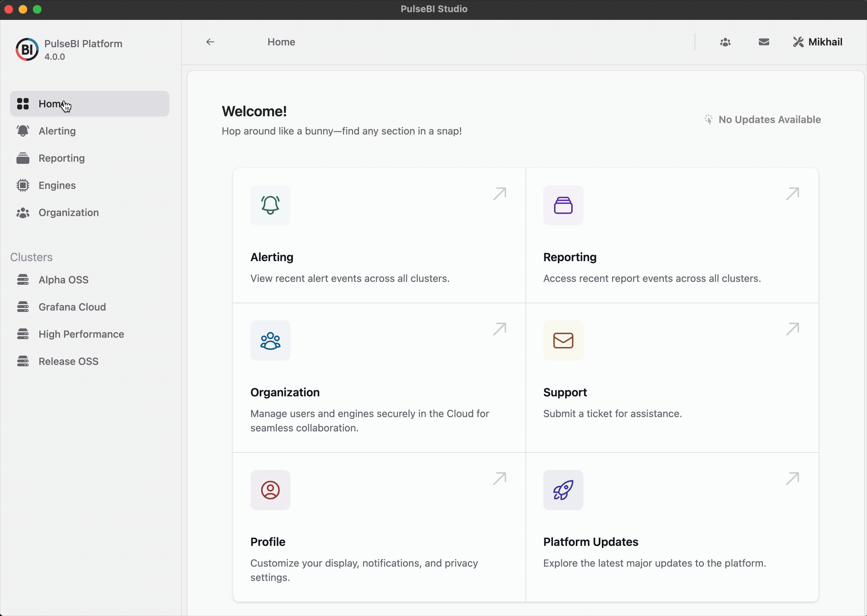
Task: Open the envelope mail icon in header
Action: pos(764,42)
